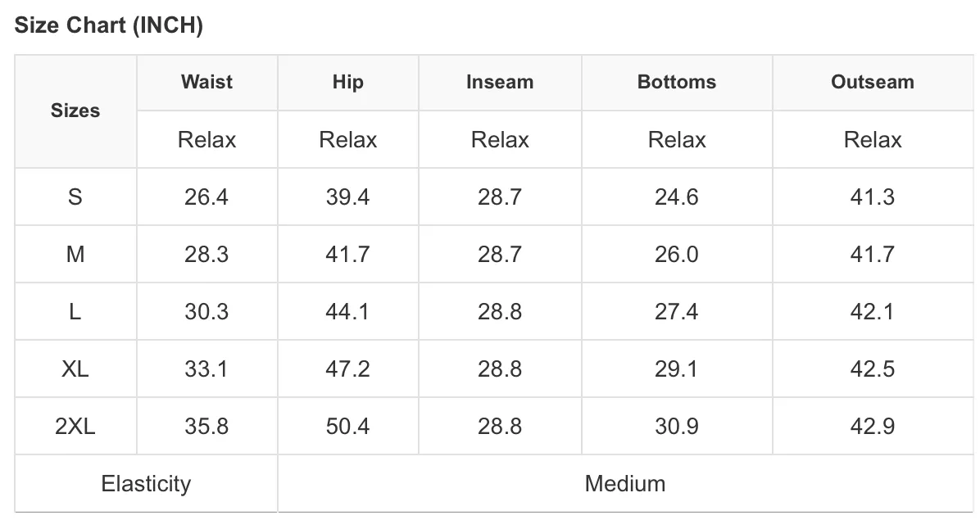This screenshot has width=980, height=529.
Task: Click the Bottoms column header
Action: point(677,82)
